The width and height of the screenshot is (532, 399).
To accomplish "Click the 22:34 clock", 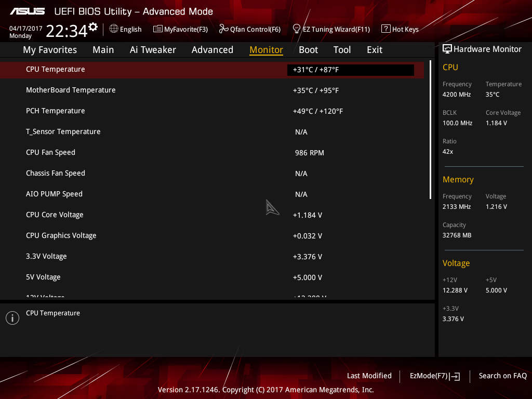I will pyautogui.click(x=67, y=31).
